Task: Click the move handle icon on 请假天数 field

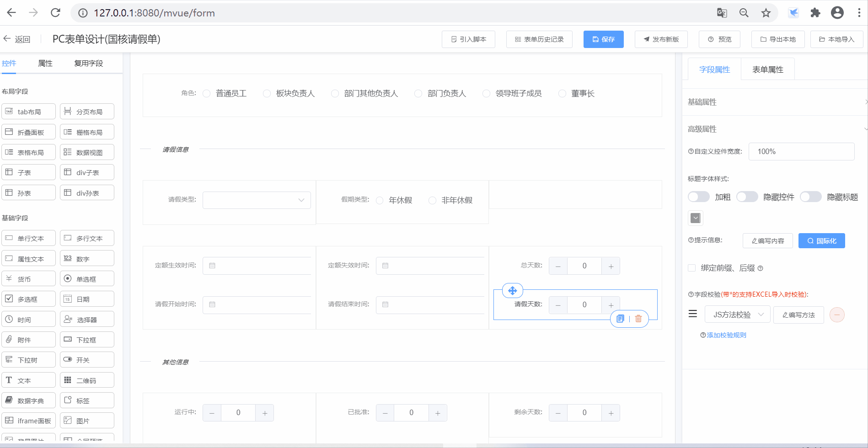Action: coord(512,291)
